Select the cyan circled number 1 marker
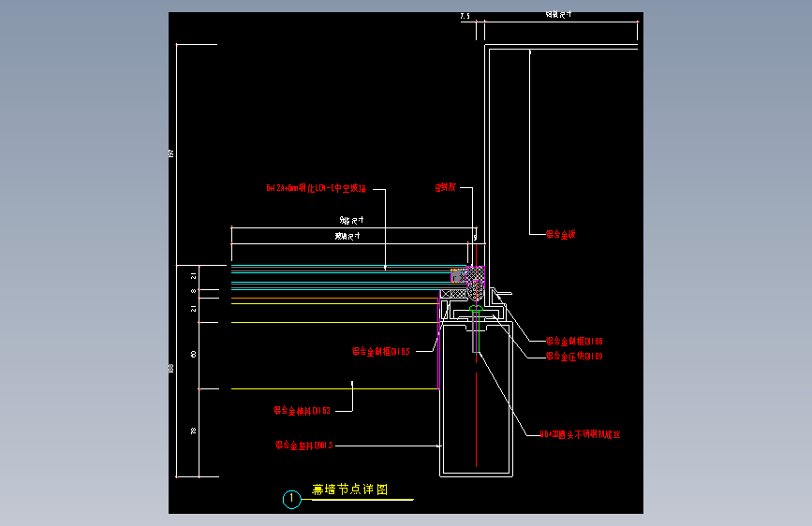Image resolution: width=812 pixels, height=526 pixels. click(291, 499)
